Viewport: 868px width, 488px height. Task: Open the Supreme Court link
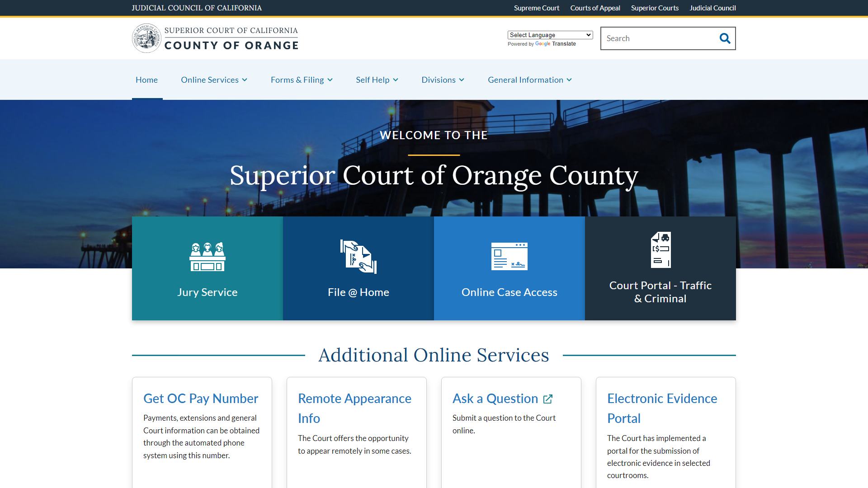pos(537,8)
